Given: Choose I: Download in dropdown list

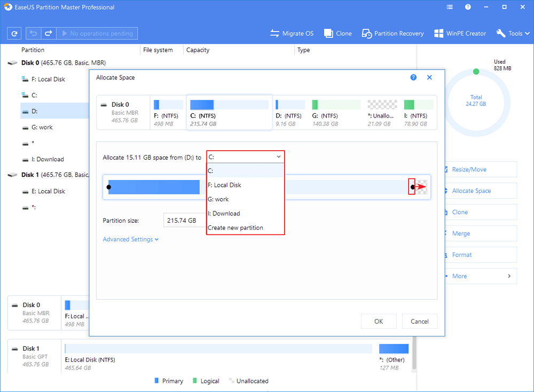Looking at the screenshot, I should click(245, 214).
